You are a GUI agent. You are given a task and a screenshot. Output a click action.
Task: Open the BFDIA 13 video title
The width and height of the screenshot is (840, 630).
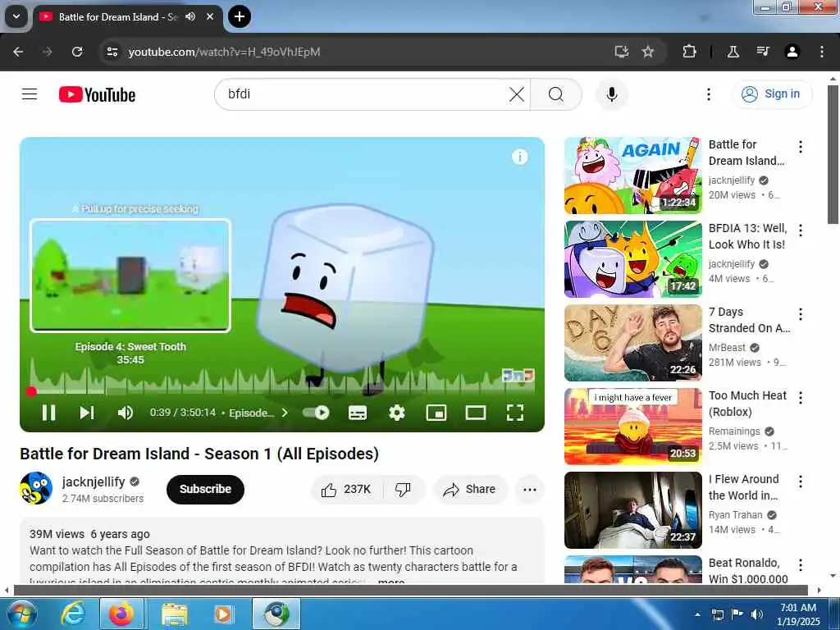[748, 236]
